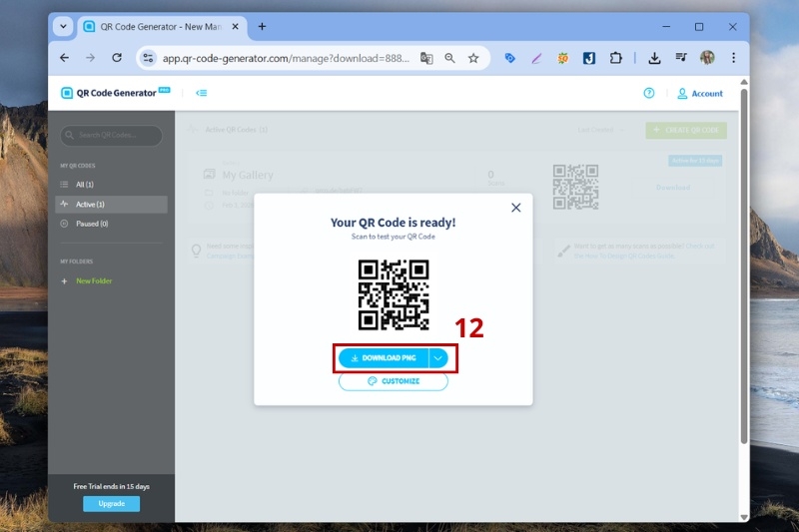The height and width of the screenshot is (532, 799).
Task: Click the address bar URL
Action: (286, 58)
